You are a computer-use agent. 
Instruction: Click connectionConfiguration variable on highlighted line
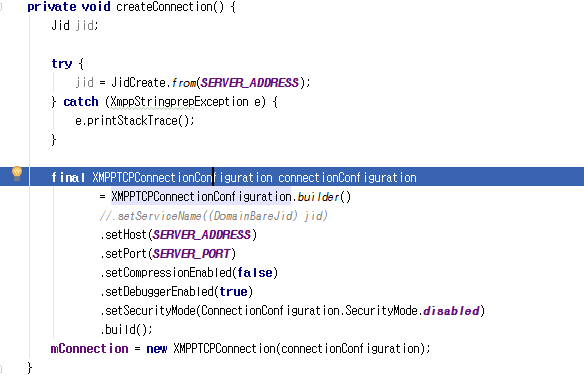(x=347, y=178)
